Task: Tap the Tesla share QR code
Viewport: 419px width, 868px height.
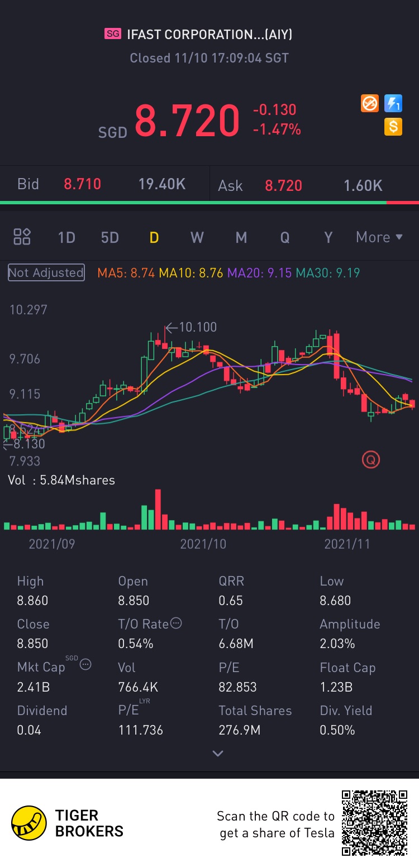Action: pos(375,823)
